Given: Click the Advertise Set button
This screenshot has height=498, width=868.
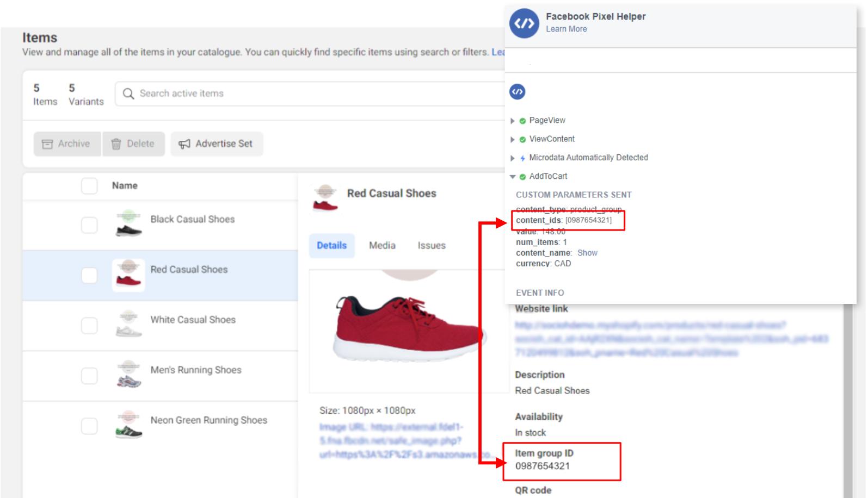Looking at the screenshot, I should pos(217,144).
